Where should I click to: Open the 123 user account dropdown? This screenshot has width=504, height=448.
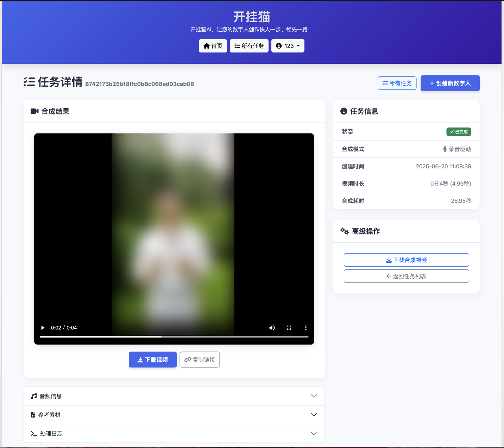click(x=288, y=46)
